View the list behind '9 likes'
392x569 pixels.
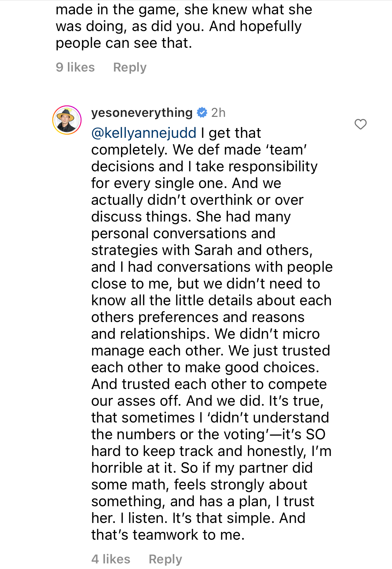(75, 67)
